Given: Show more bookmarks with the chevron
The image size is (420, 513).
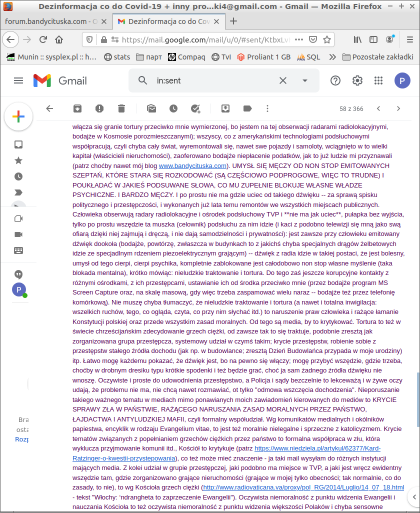Looking at the screenshot, I should pyautogui.click(x=332, y=57).
